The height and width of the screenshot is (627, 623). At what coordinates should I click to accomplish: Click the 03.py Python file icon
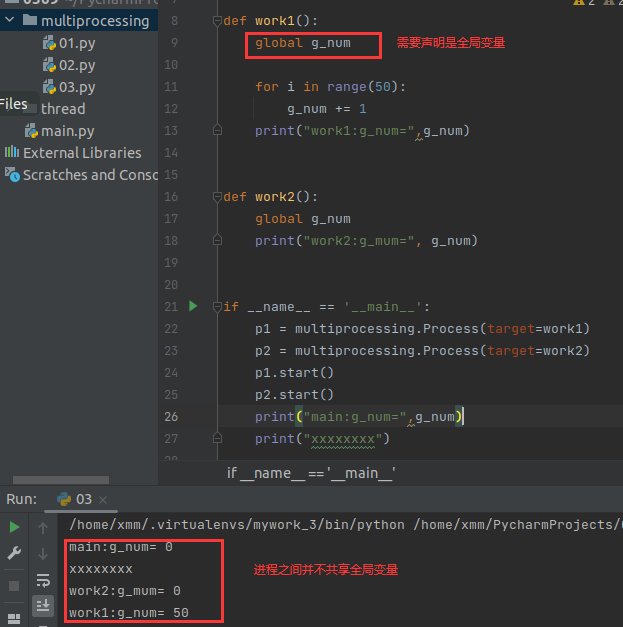click(x=49, y=87)
